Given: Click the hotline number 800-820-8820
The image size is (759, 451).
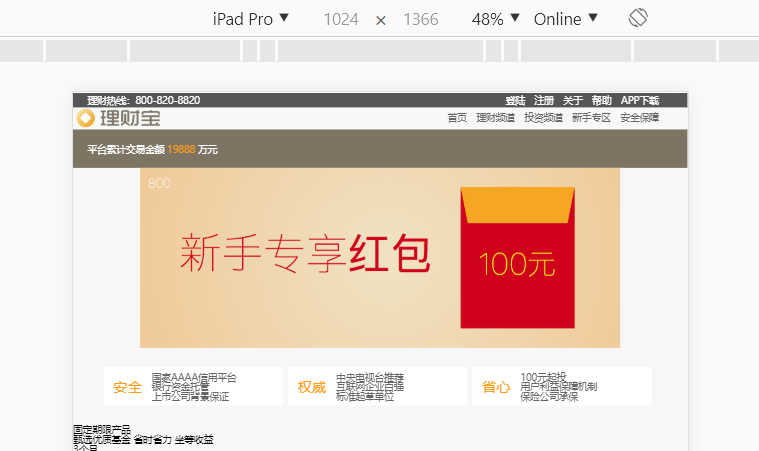Looking at the screenshot, I should 167,100.
